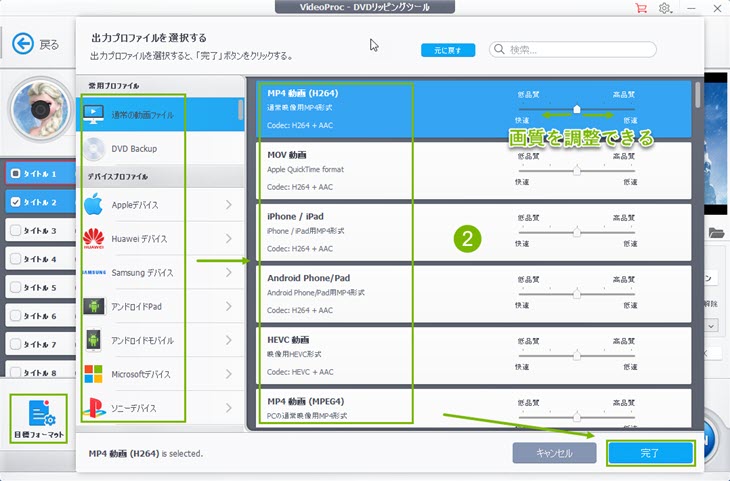This screenshot has height=481, width=730.
Task: Open the shopping cart icon
Action: 641,8
